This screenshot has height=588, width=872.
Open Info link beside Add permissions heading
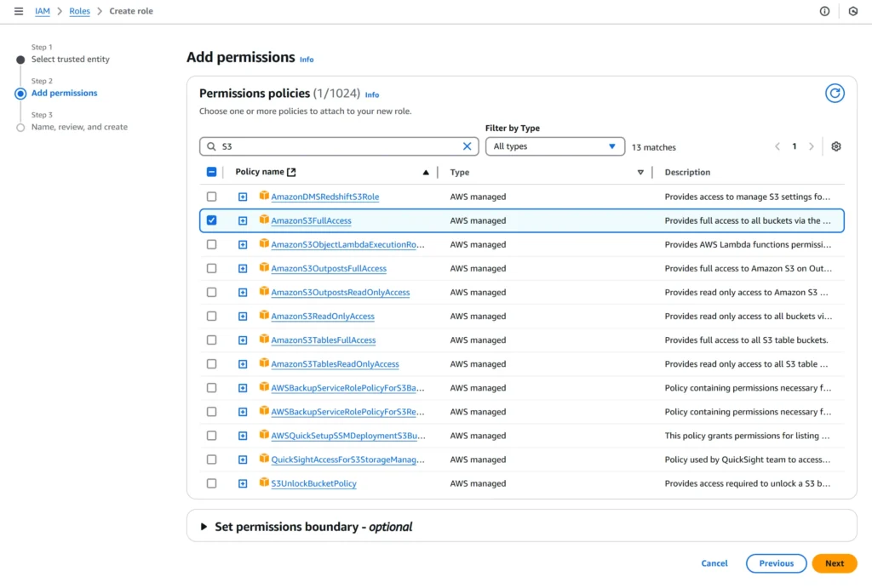pyautogui.click(x=307, y=60)
